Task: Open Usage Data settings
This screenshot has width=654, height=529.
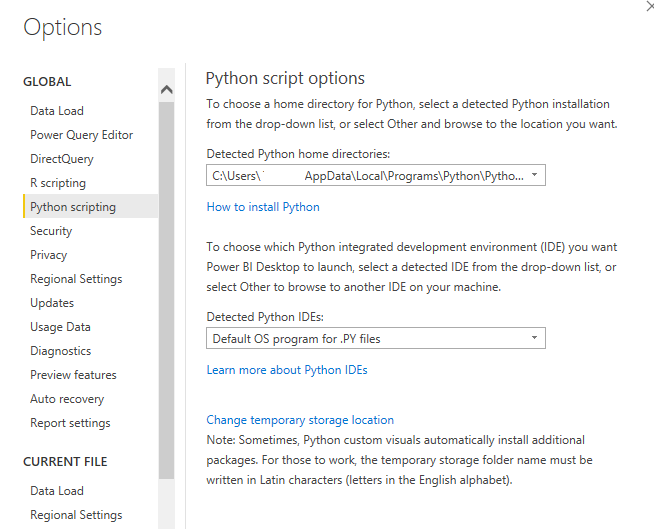Action: click(x=60, y=327)
